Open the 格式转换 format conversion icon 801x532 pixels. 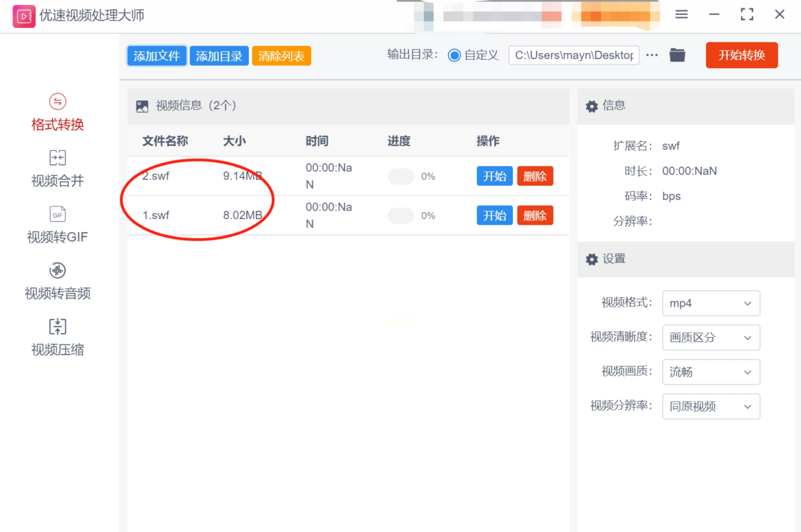coord(58,102)
